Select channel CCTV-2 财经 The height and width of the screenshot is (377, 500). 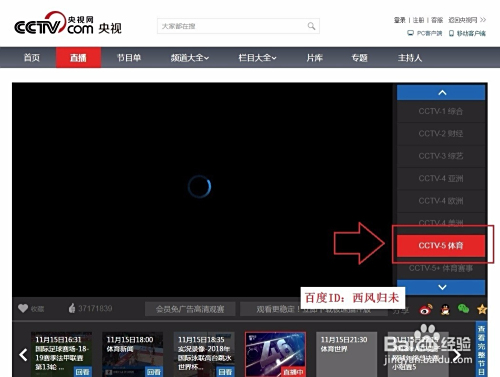441,134
